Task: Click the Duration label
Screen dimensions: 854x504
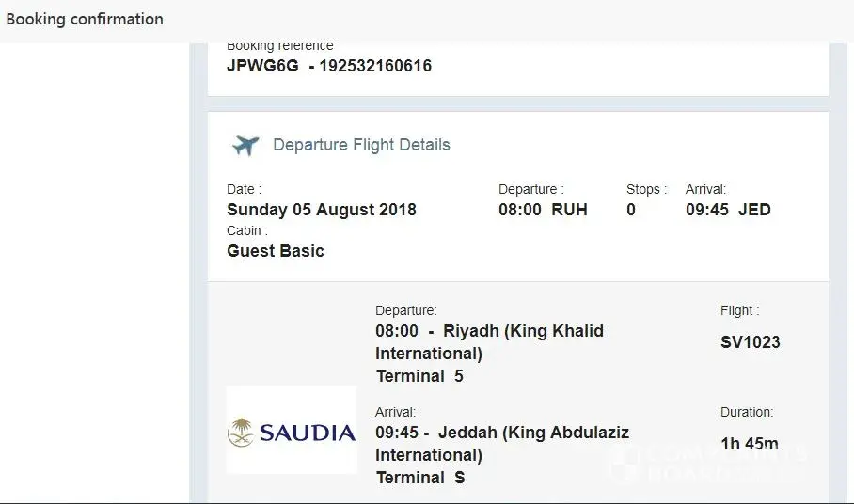Action: pos(747,412)
